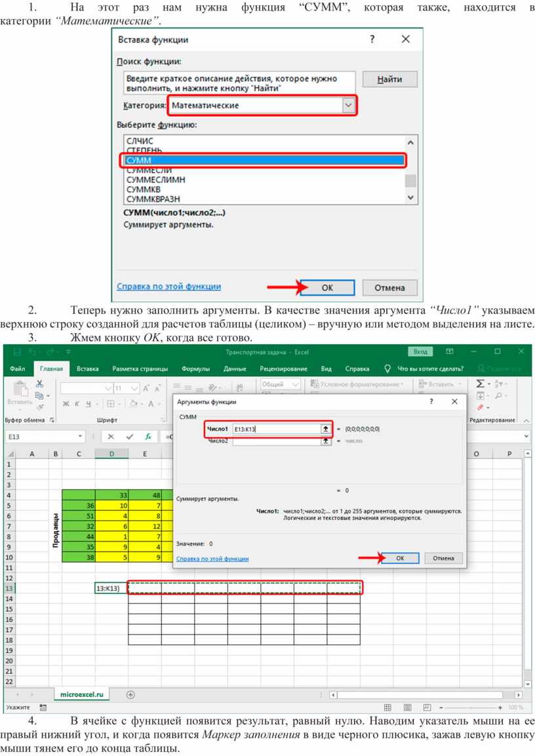Open Справка по этой функции link in Вставка функции
The width and height of the screenshot is (535, 756).
pos(168,287)
